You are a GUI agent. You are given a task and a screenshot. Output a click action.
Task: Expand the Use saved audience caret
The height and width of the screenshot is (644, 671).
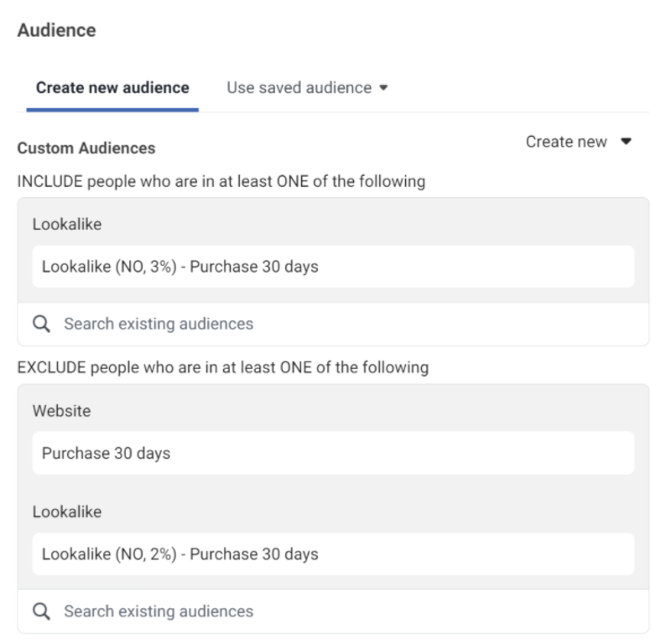tap(383, 88)
